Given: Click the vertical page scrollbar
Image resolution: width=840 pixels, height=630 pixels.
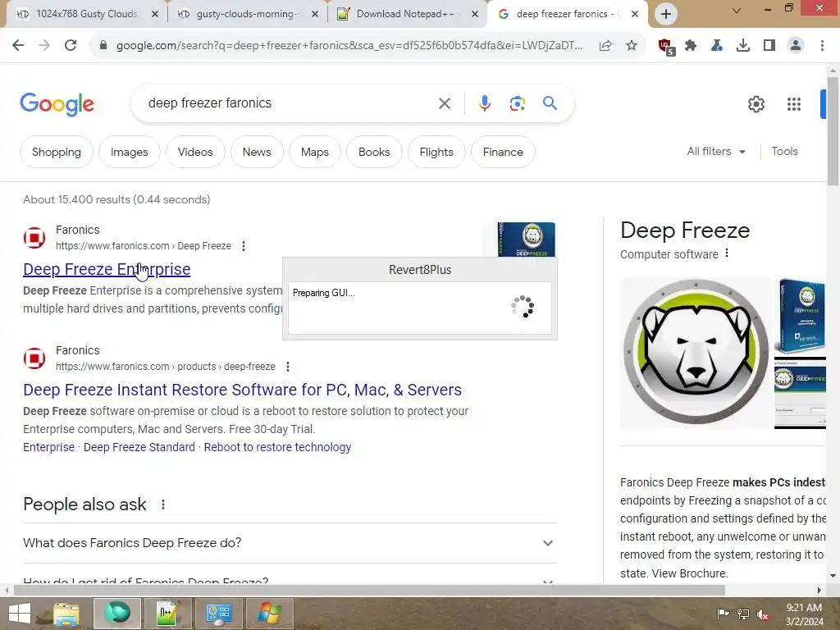Looking at the screenshot, I should click(x=833, y=131).
